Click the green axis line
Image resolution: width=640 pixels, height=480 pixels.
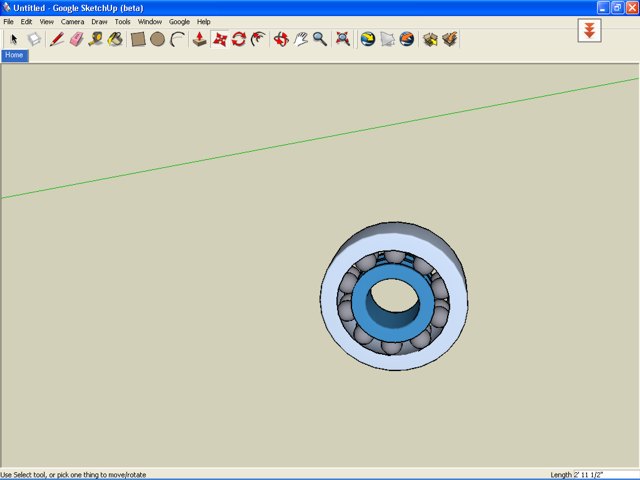point(320,138)
